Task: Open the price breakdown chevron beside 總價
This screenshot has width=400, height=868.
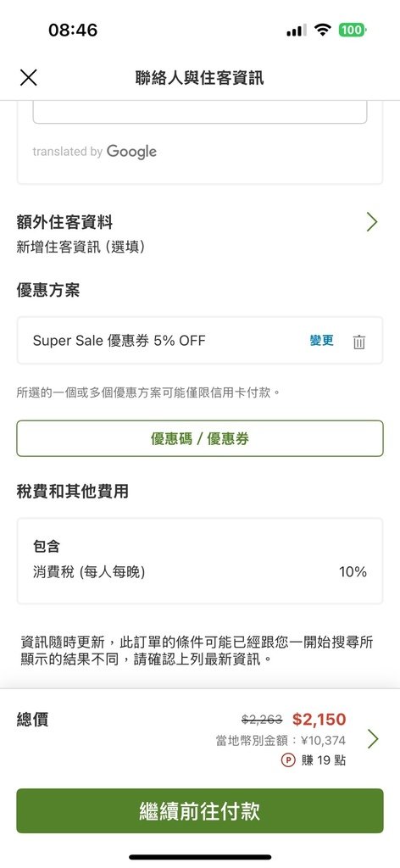Action: click(x=373, y=738)
